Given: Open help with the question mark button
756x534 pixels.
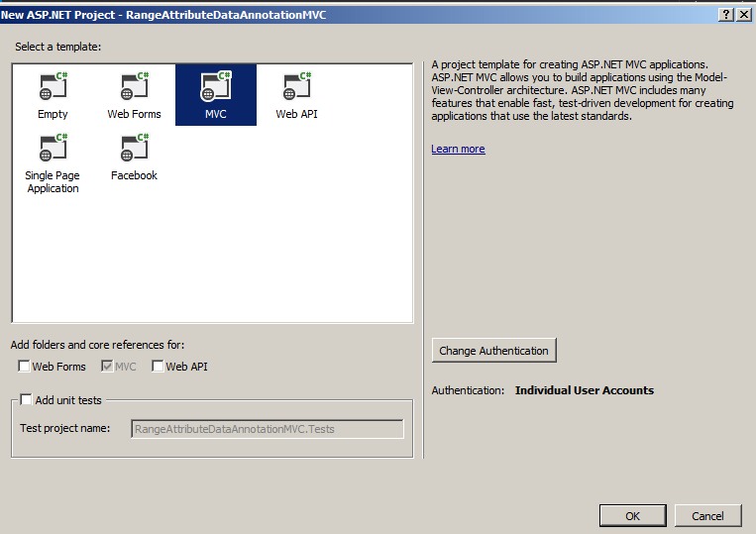Looking at the screenshot, I should click(726, 15).
